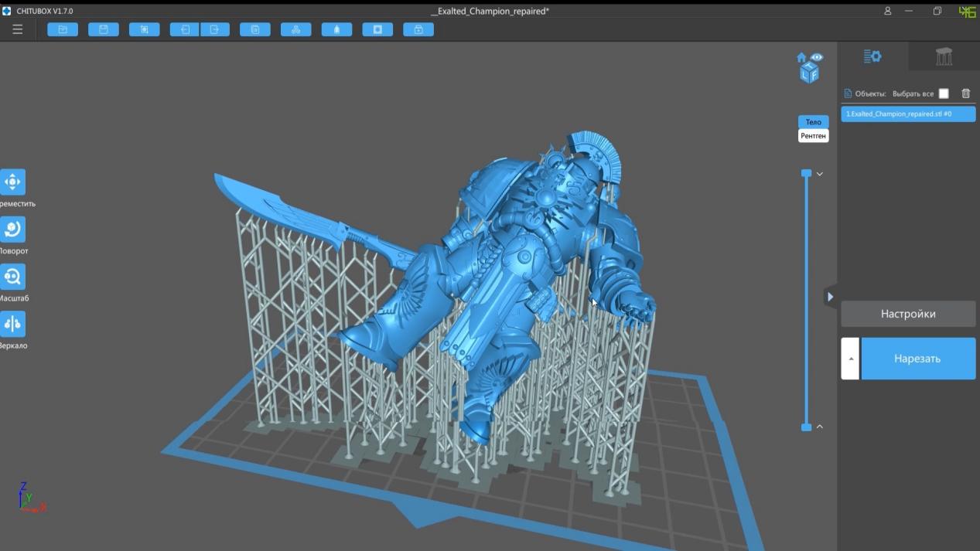Expand the chevron above the cross-section slider

coord(819,174)
